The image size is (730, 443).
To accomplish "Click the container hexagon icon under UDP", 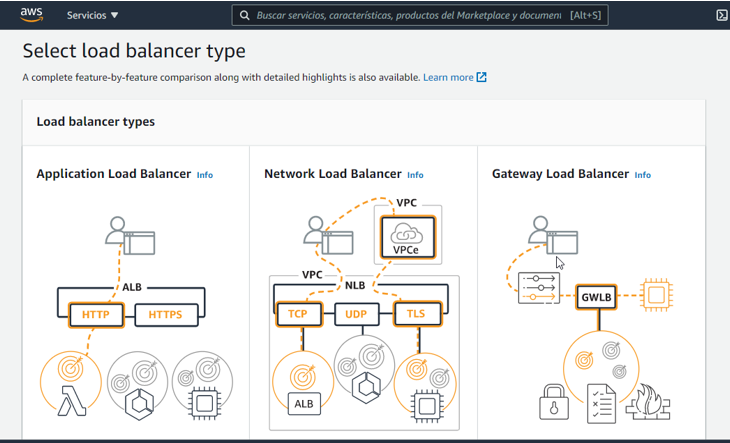I will (366, 388).
